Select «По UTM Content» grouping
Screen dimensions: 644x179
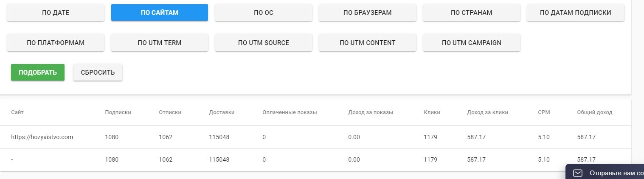368,43
